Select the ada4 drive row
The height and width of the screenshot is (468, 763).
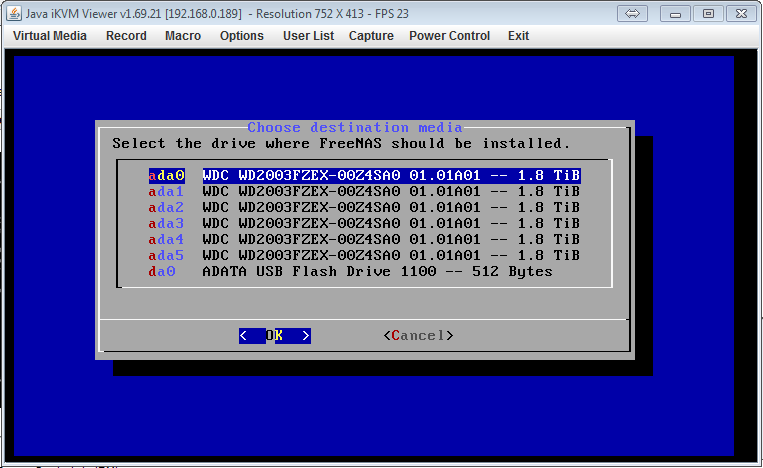tap(364, 239)
